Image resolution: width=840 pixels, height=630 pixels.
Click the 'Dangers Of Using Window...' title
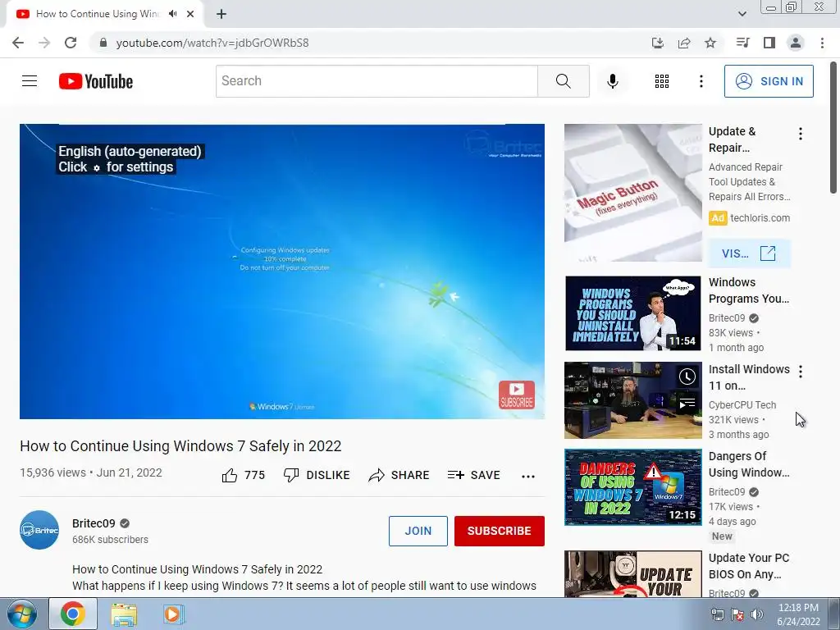[x=748, y=464]
